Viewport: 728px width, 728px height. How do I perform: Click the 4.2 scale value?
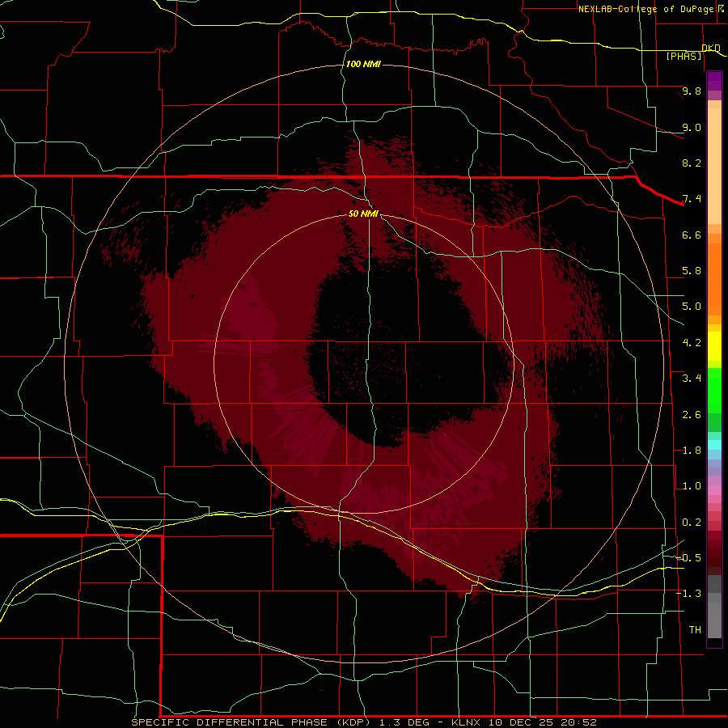point(692,343)
